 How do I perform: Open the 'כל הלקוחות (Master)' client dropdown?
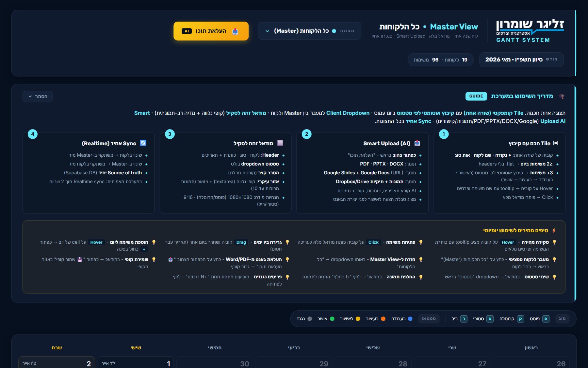[309, 31]
